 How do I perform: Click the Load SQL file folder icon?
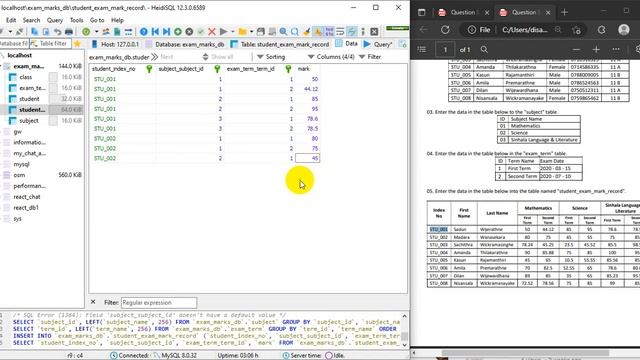point(242,31)
